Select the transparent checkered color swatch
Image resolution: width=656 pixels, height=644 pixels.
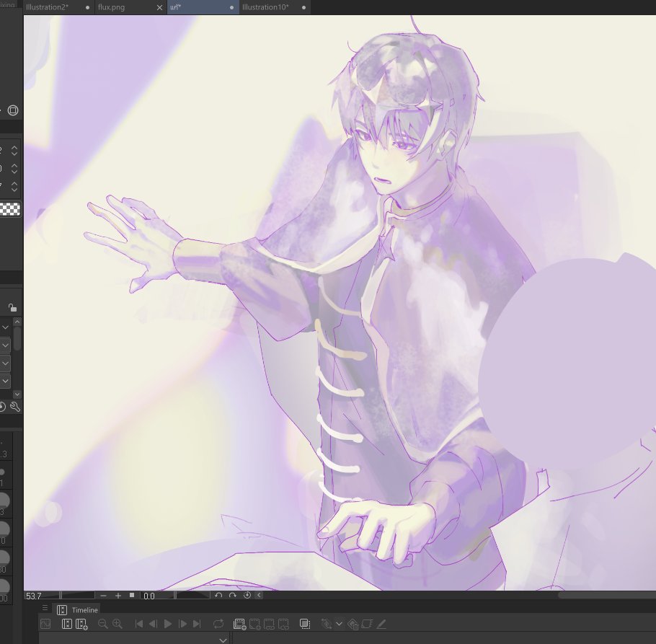pos(10,209)
